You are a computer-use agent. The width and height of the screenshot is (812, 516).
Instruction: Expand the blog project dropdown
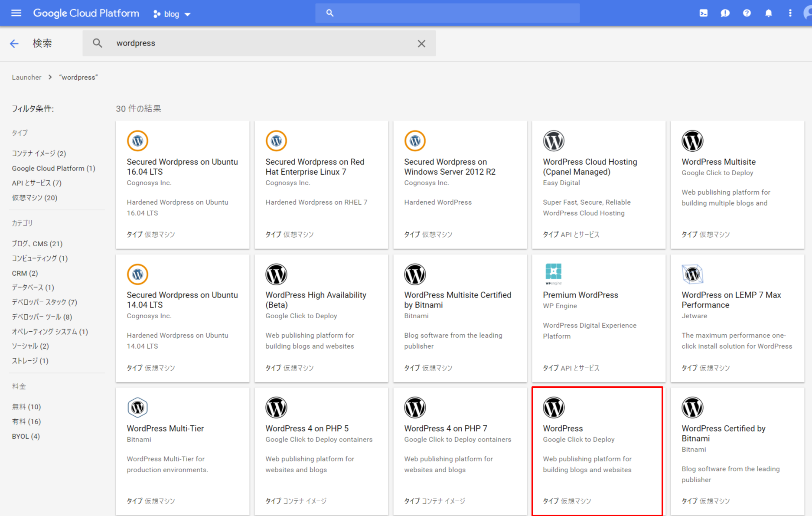tap(173, 14)
